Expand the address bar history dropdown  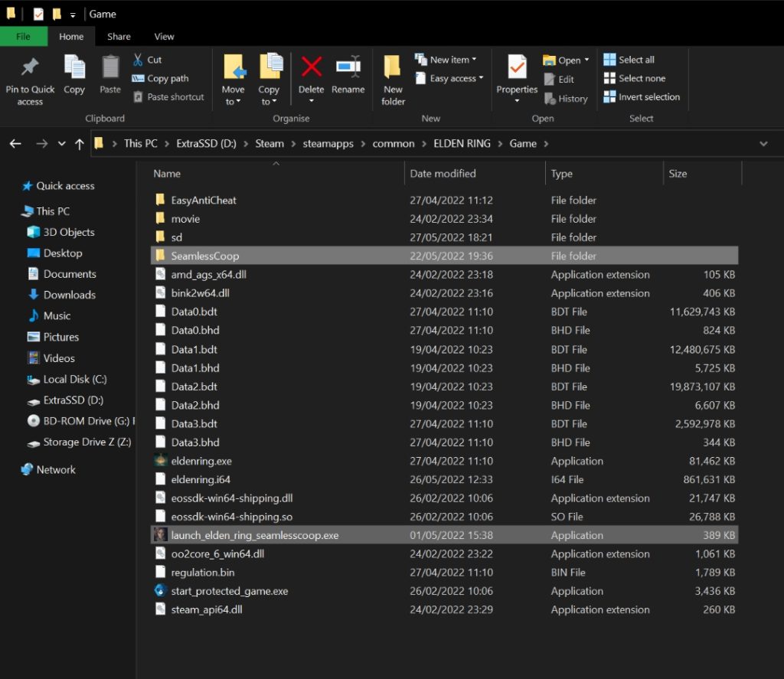[763, 144]
